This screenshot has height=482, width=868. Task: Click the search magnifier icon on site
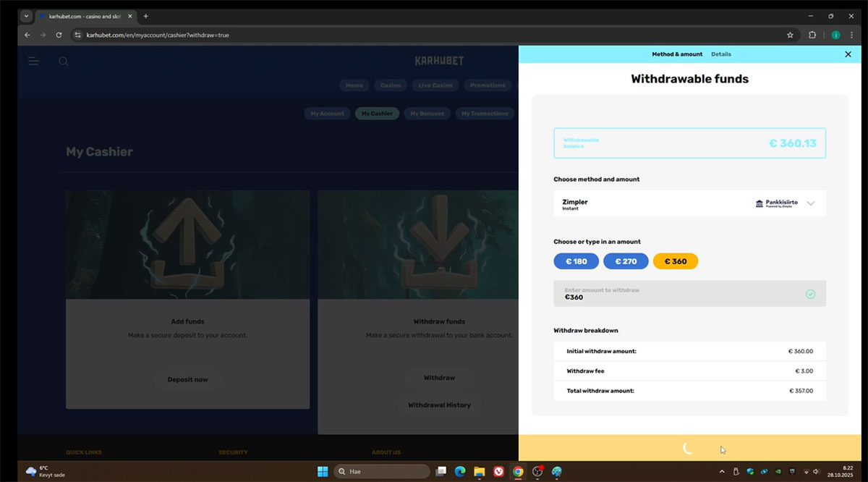point(64,62)
